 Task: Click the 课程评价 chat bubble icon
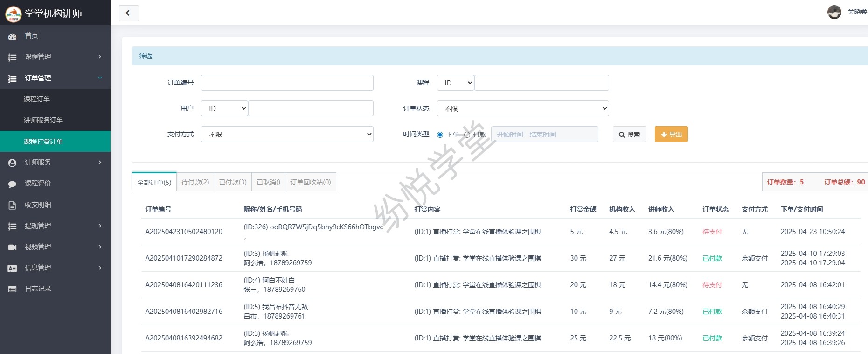[x=13, y=184]
